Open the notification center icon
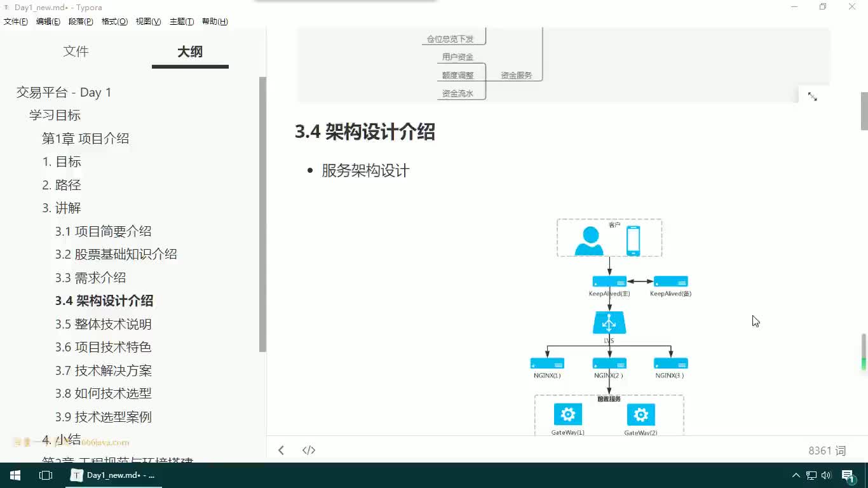 tap(848, 476)
